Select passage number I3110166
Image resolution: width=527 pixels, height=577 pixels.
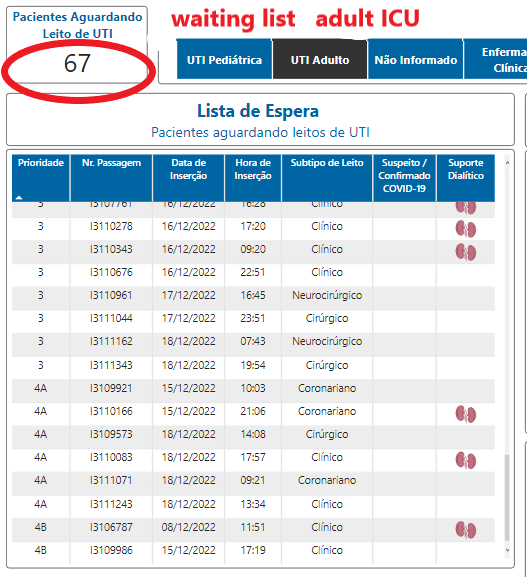click(x=111, y=411)
